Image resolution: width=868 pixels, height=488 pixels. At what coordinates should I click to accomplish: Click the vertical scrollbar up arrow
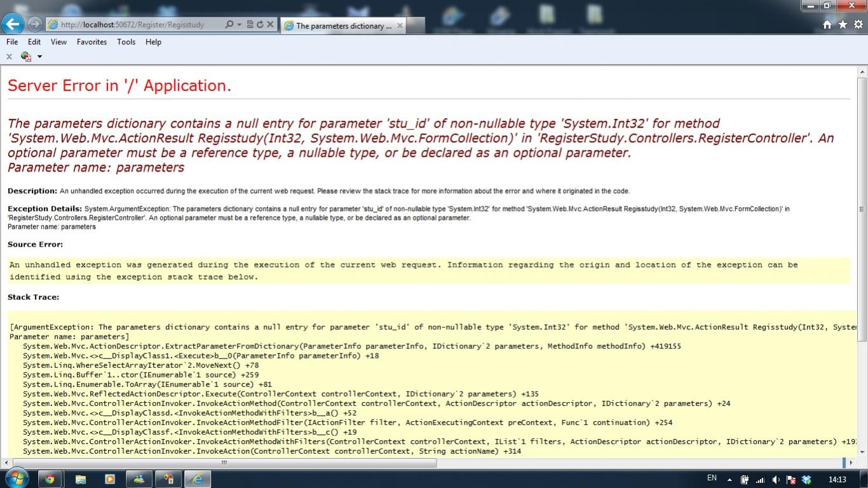tap(862, 72)
